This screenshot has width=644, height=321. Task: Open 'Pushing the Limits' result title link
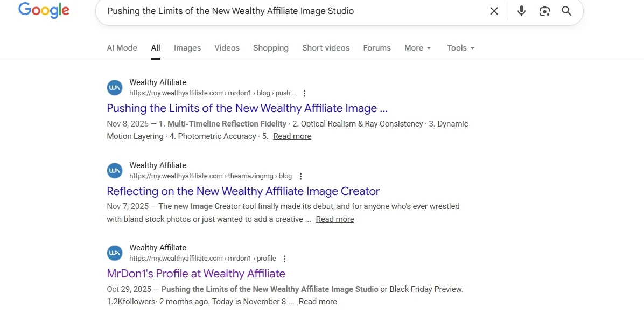(247, 108)
